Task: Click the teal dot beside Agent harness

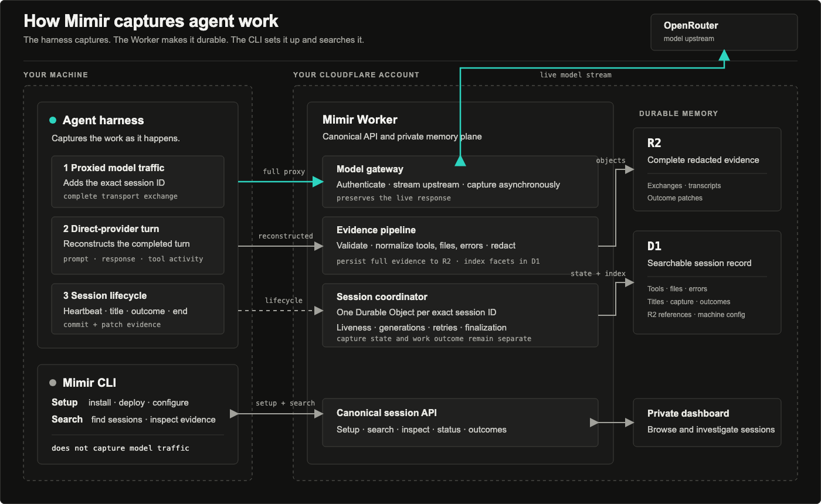Action: pos(53,120)
